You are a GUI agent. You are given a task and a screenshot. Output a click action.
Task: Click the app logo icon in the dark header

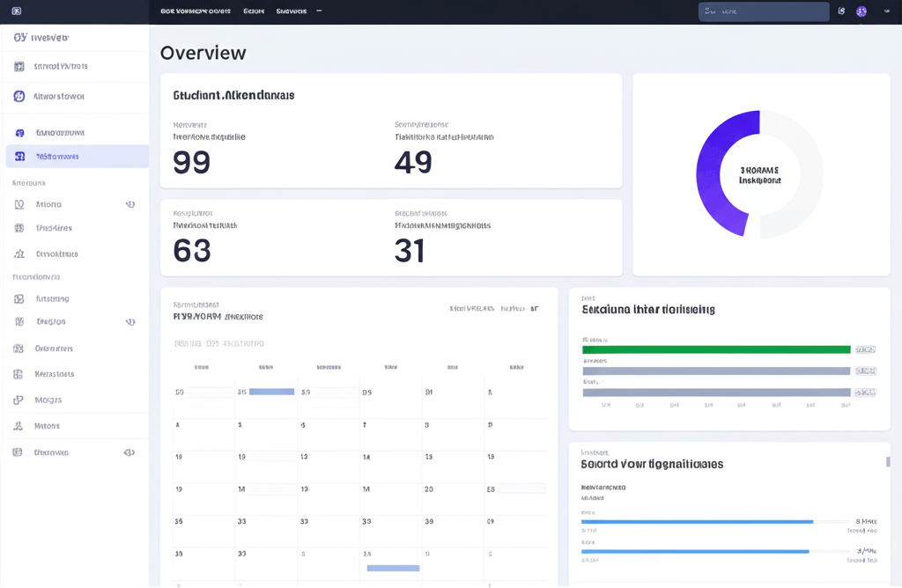(17, 11)
